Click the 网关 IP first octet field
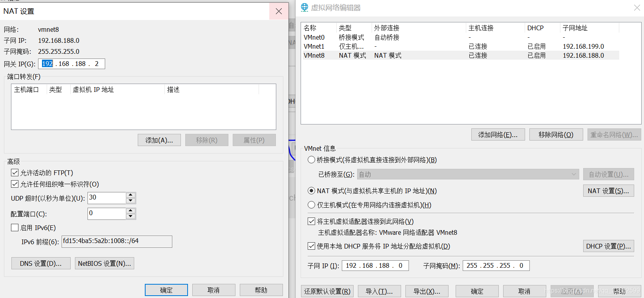The width and height of the screenshot is (644, 298). point(47,64)
